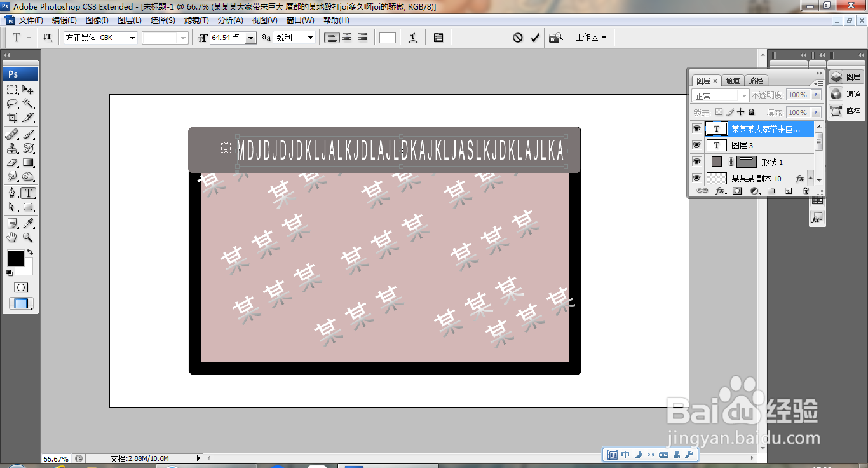Select the Hand tool
This screenshot has width=868, height=468.
click(12, 238)
